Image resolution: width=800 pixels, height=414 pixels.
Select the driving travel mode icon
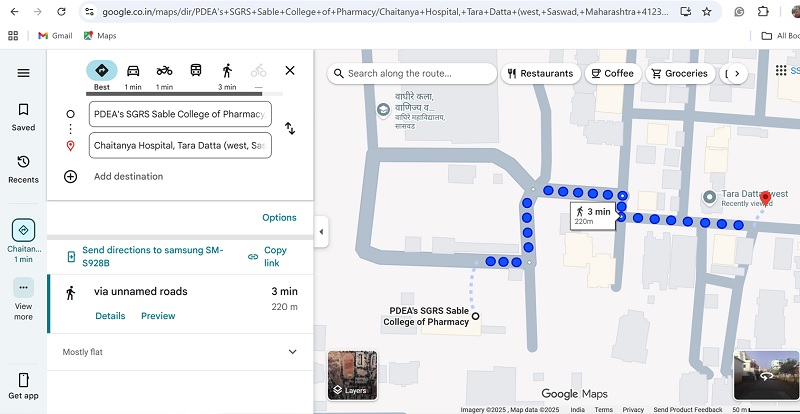(133, 71)
